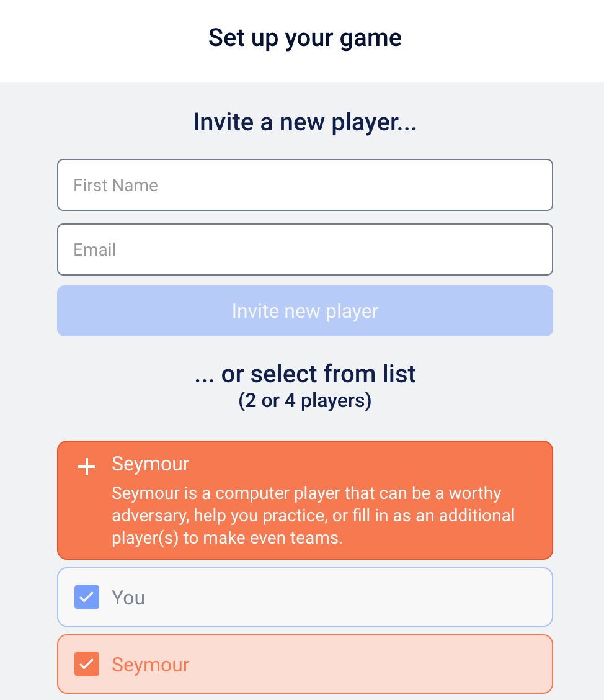Uncheck the orange Seymour checkbox
The image size is (604, 700).
[x=87, y=664]
